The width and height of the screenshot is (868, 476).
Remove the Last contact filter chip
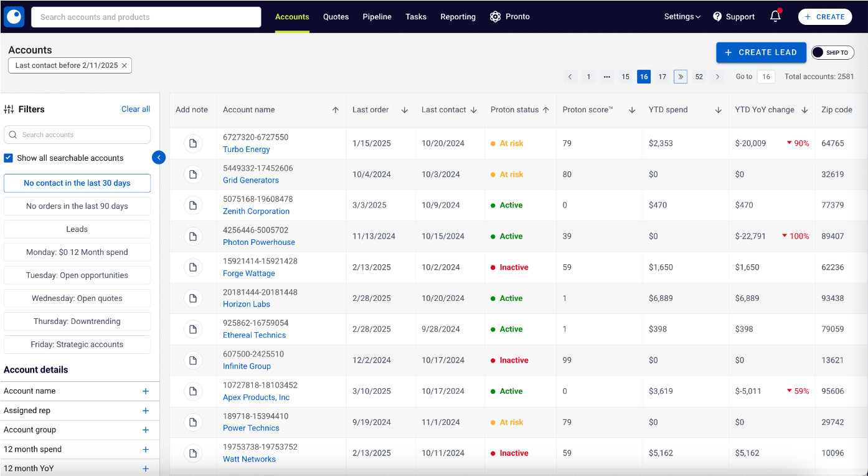tap(125, 65)
